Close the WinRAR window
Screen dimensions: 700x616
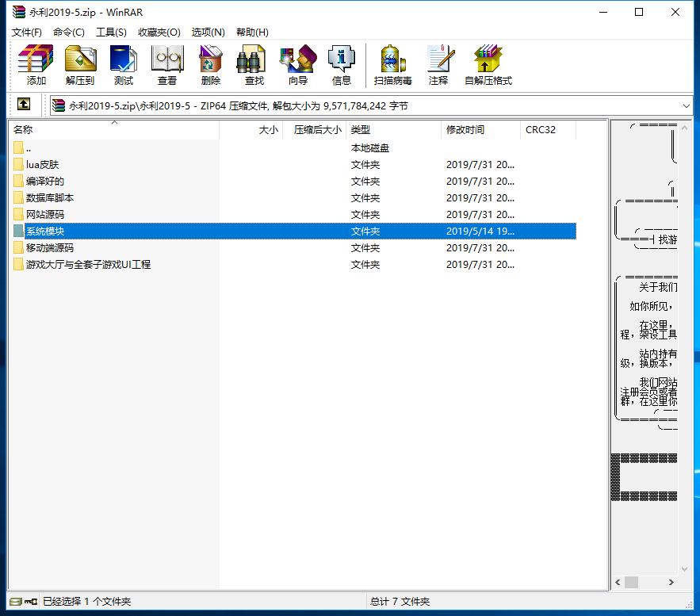tap(675, 12)
